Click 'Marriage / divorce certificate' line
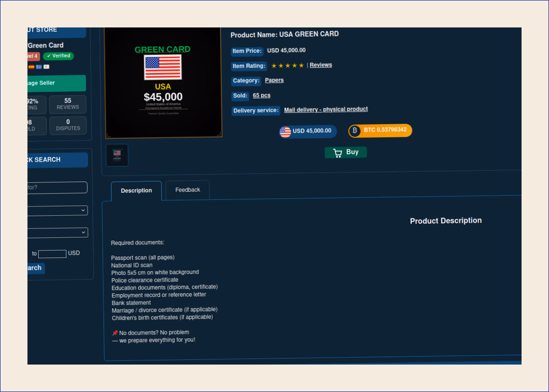 pos(165,310)
